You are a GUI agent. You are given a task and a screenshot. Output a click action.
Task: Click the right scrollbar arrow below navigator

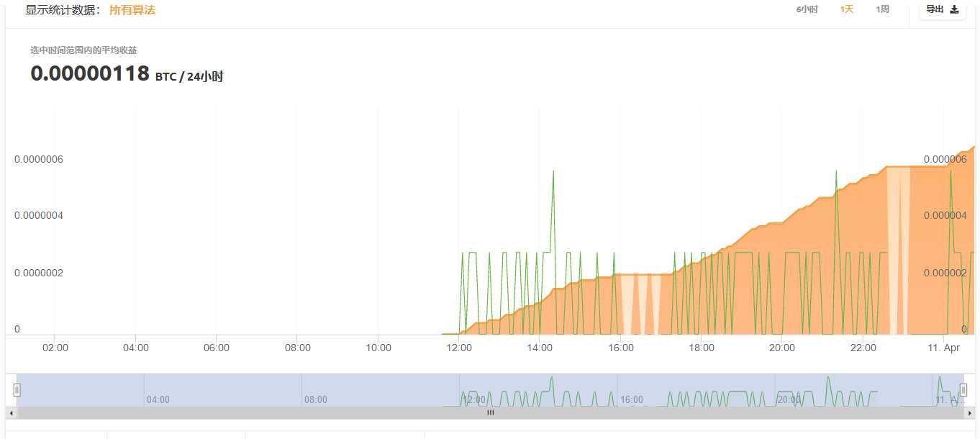[969, 413]
